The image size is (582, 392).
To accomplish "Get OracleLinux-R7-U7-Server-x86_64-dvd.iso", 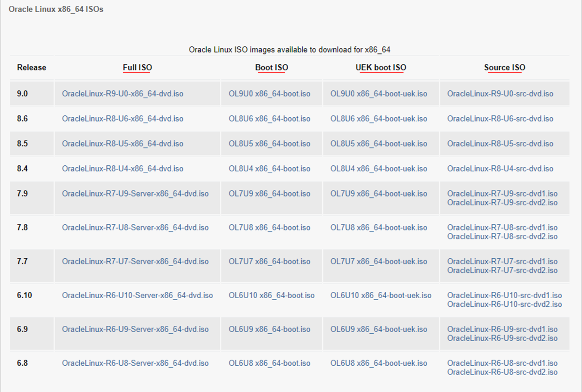I will [x=135, y=261].
